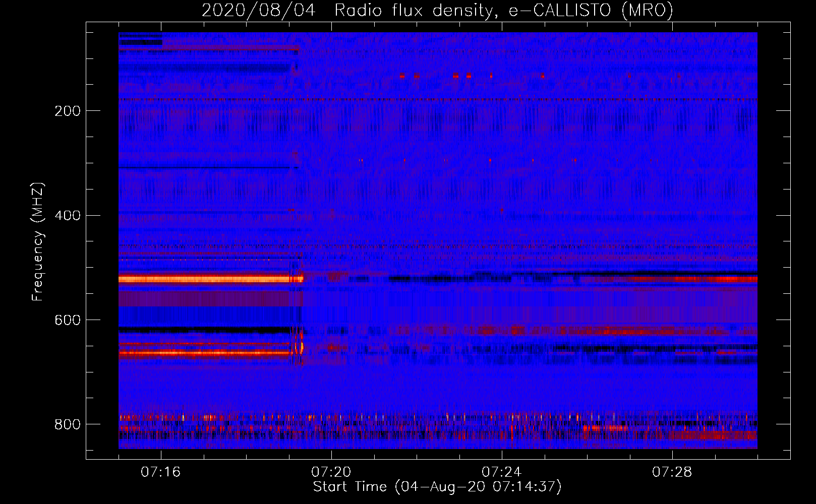This screenshot has width=816, height=504.
Task: Click the 07:24 time tick label
Action: [502, 472]
